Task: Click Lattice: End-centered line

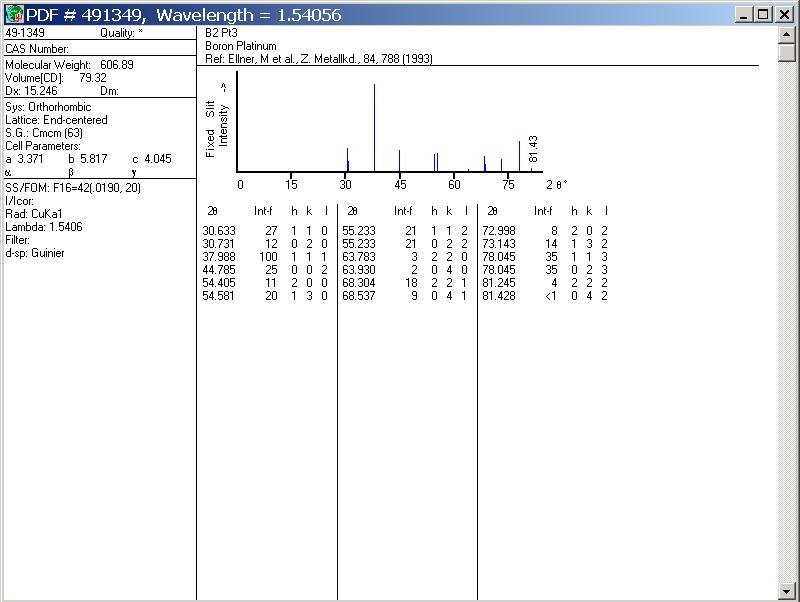Action: pyautogui.click(x=56, y=120)
